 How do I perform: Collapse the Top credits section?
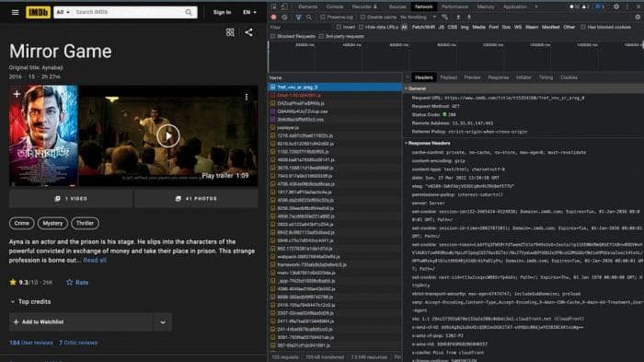(x=30, y=302)
